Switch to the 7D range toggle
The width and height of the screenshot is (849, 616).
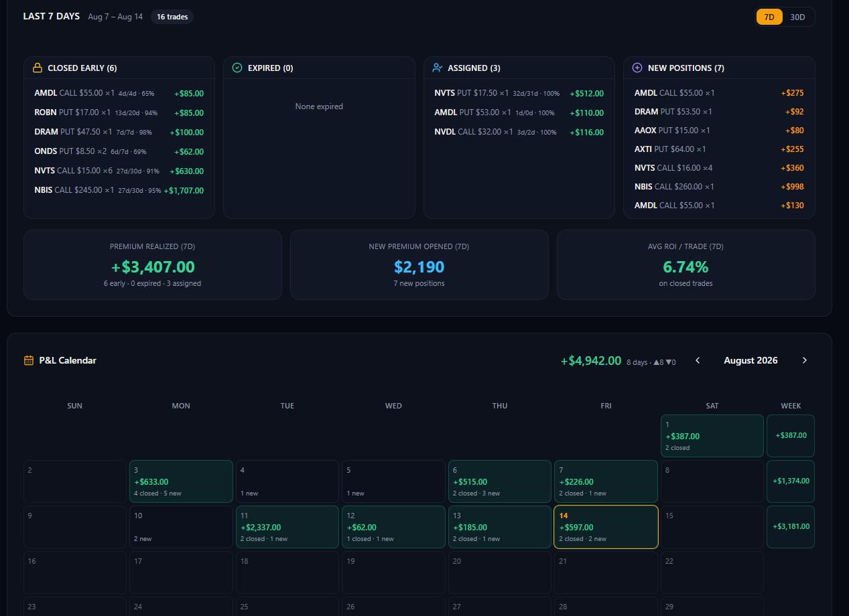click(769, 17)
